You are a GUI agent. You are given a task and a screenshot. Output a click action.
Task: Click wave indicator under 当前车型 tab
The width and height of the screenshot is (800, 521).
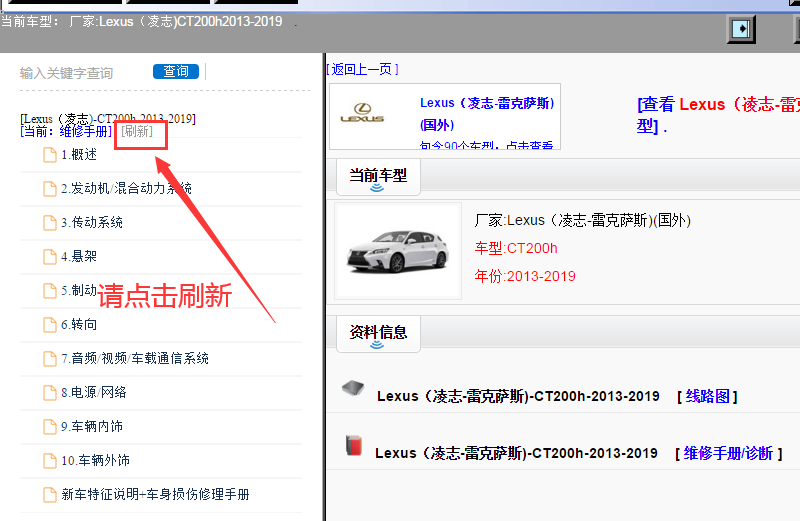(377, 188)
